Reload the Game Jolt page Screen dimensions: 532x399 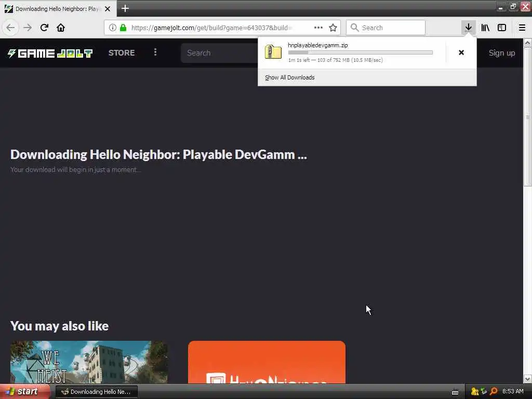click(44, 28)
